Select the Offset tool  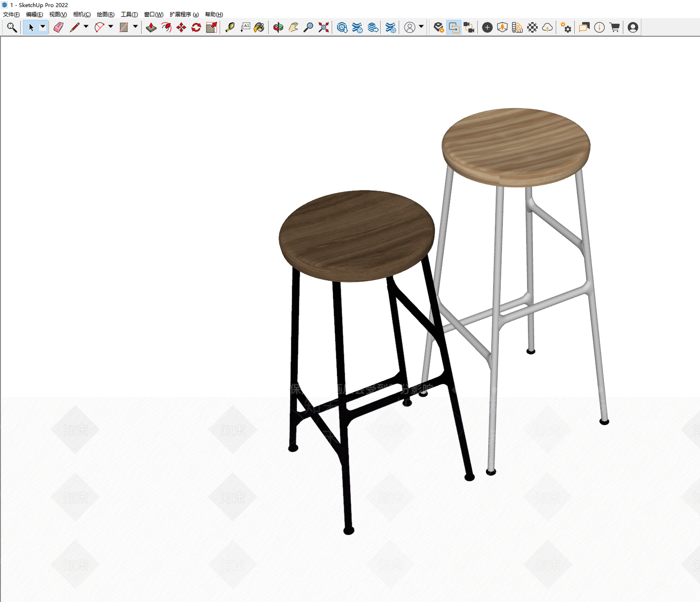166,28
